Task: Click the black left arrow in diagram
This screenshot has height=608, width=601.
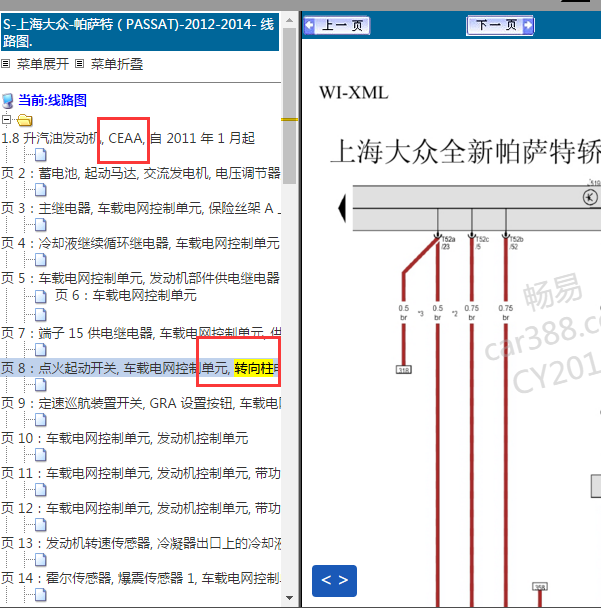Action: pyautogui.click(x=342, y=208)
